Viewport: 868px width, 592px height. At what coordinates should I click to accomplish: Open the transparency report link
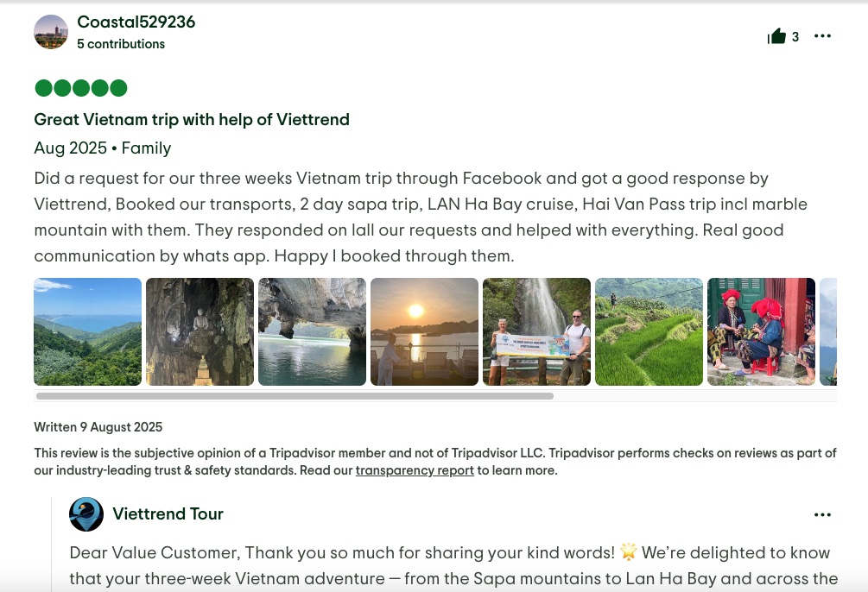(415, 471)
